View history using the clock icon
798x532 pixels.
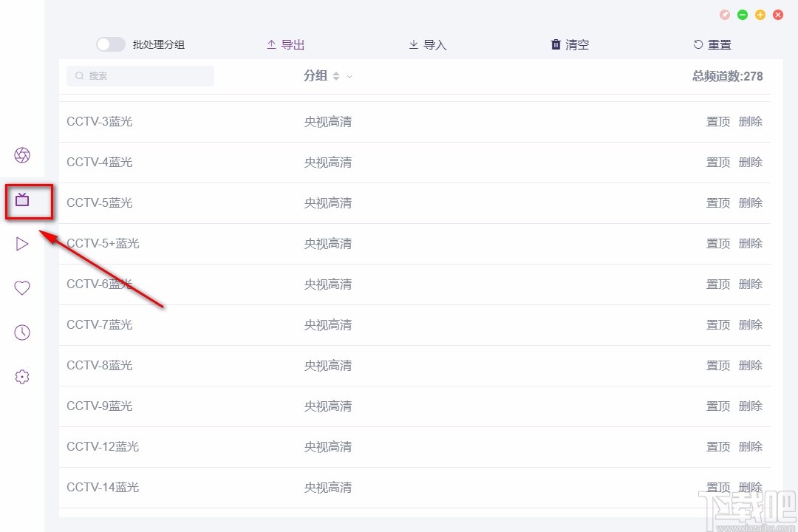22,332
